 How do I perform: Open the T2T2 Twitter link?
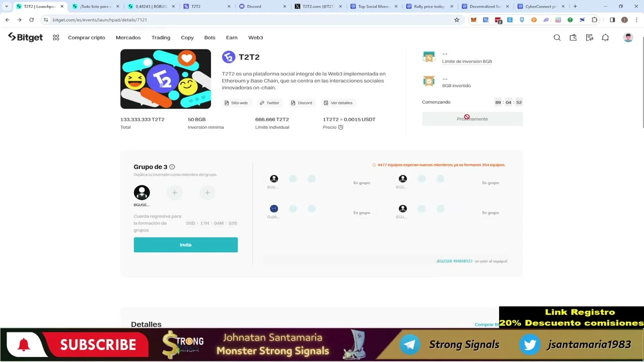click(x=269, y=103)
